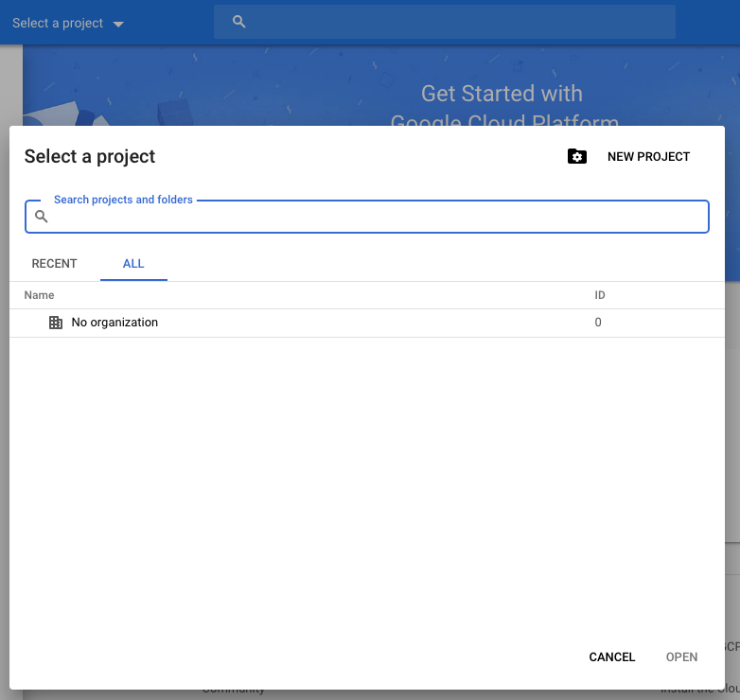Switch to the RECENT tab

(x=54, y=264)
